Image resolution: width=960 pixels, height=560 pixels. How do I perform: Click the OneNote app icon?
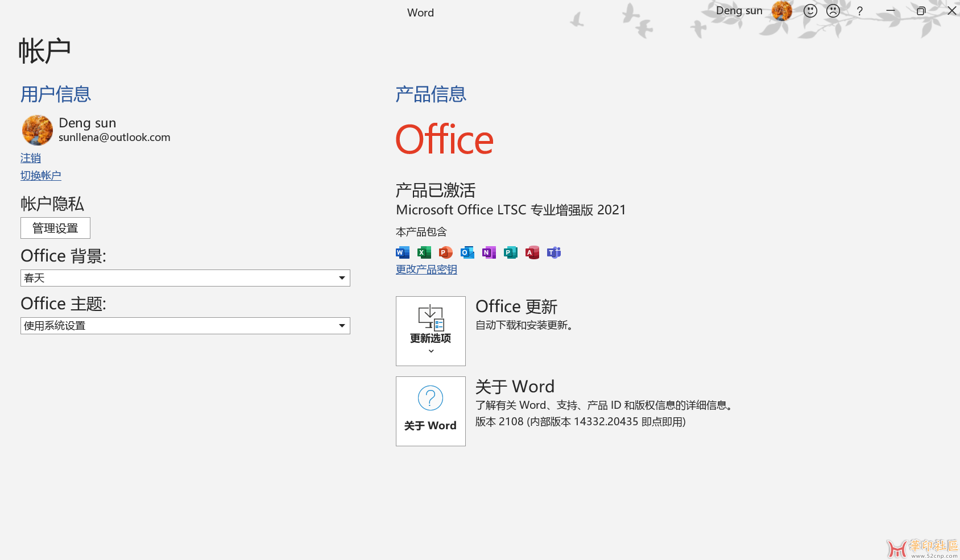489,252
